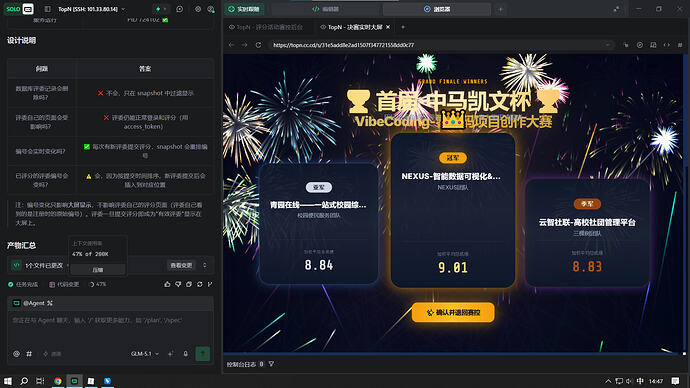Switch to the 实时跟随 tab

[245, 9]
